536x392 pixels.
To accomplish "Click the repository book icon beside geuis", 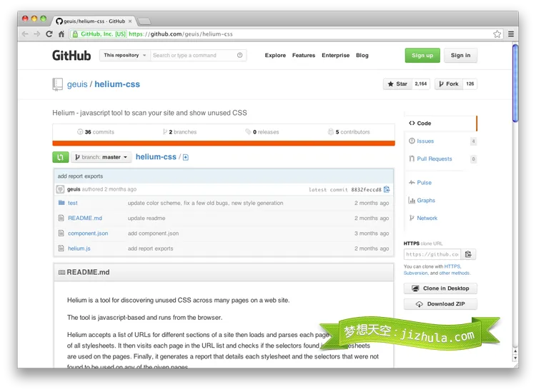I will point(57,84).
